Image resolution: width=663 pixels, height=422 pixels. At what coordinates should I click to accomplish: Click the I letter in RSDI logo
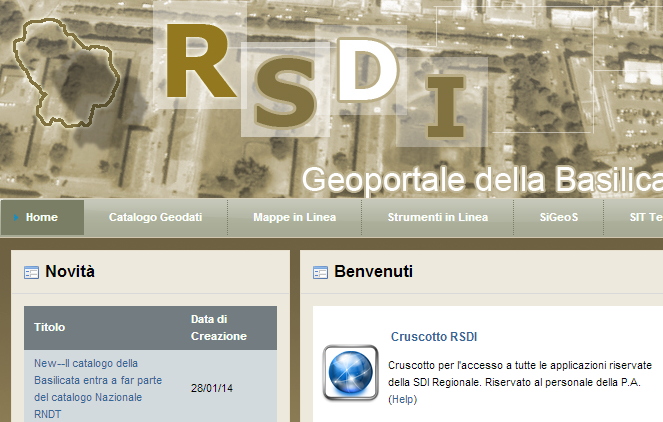(x=445, y=107)
